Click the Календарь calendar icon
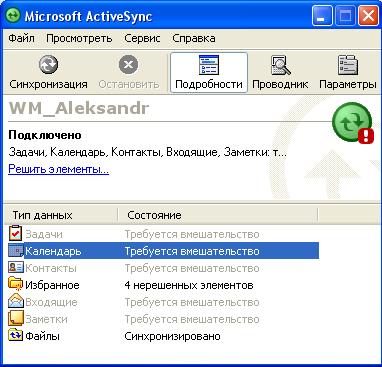The width and height of the screenshot is (382, 367). pyautogui.click(x=16, y=251)
